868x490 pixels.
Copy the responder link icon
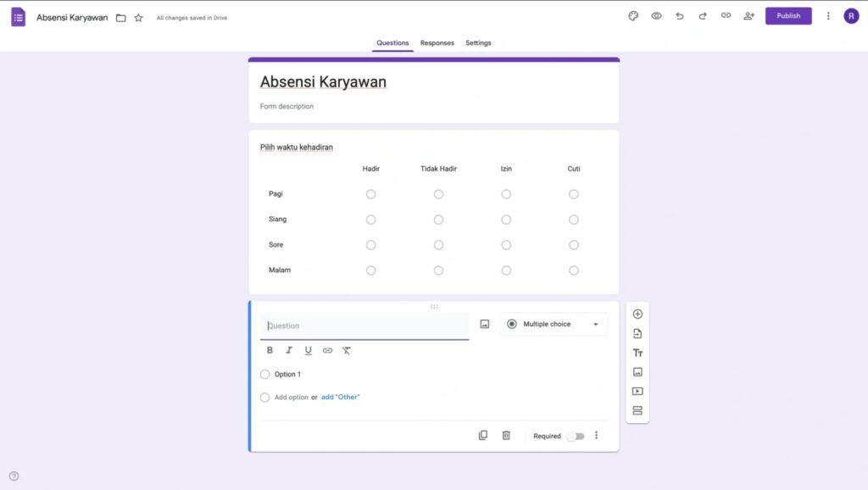click(726, 15)
